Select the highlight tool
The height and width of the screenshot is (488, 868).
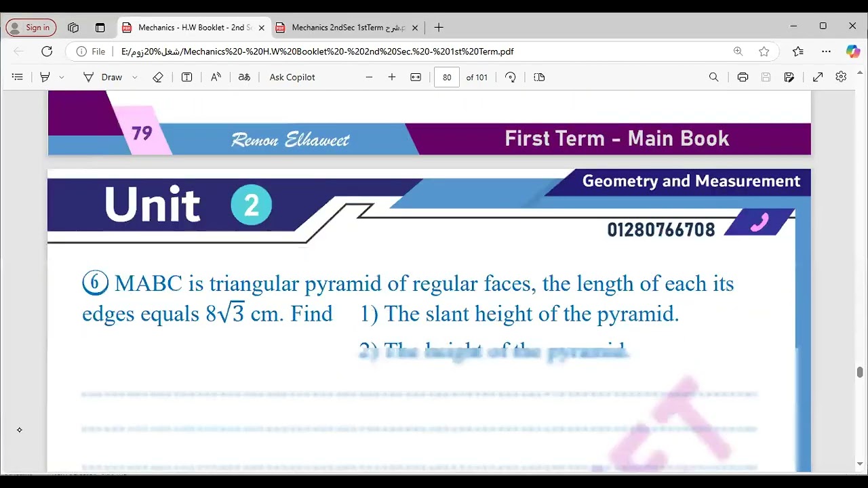[45, 77]
